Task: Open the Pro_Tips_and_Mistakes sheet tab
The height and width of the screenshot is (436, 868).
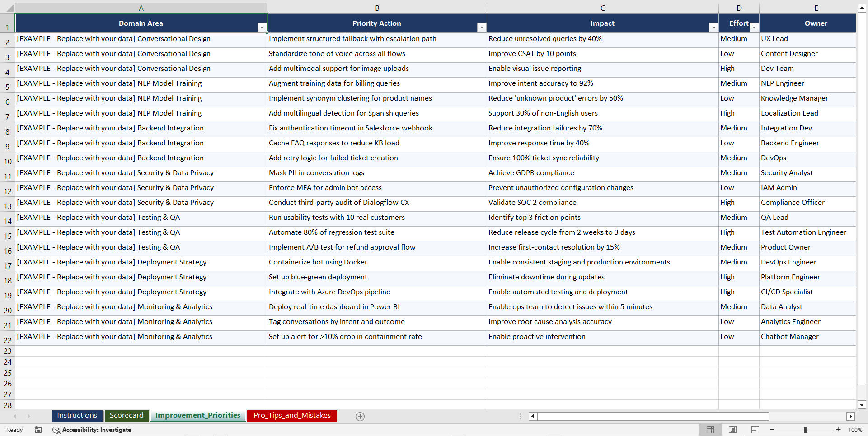Action: point(292,416)
